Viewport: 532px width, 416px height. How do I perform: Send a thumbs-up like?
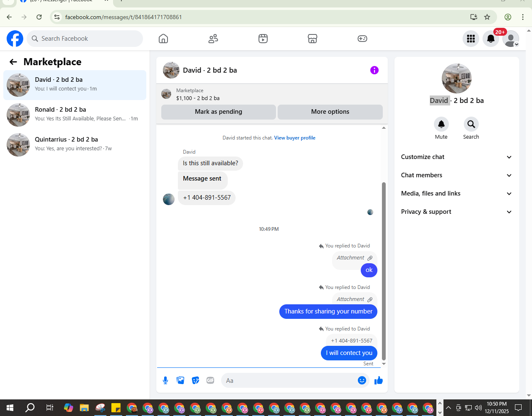coord(378,380)
